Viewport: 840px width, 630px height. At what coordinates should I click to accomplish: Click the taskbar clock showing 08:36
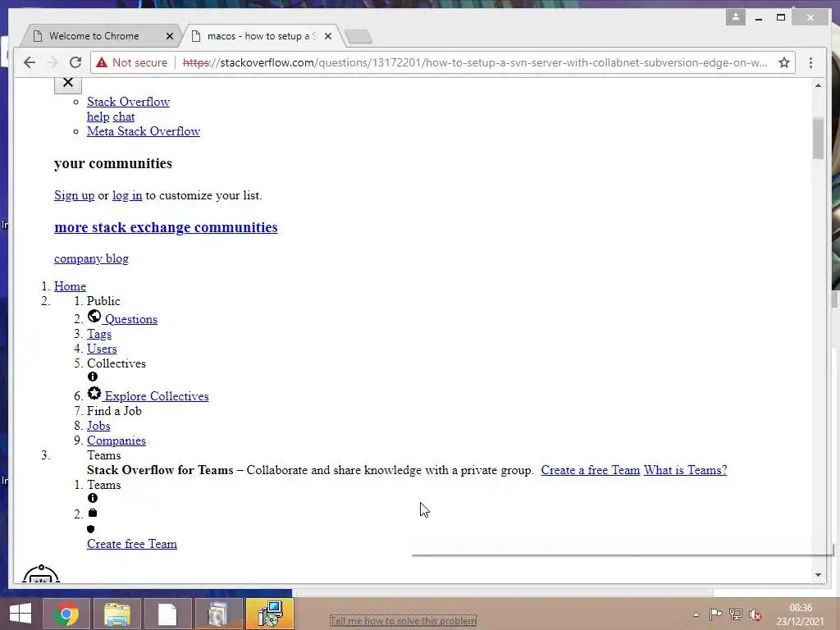tap(801, 614)
